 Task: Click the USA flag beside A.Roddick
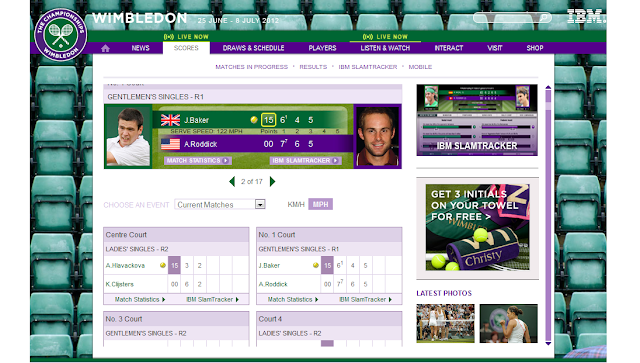click(170, 144)
